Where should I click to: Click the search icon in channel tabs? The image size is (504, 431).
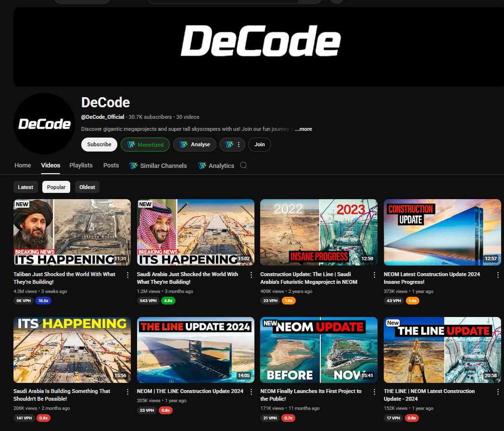(243, 165)
